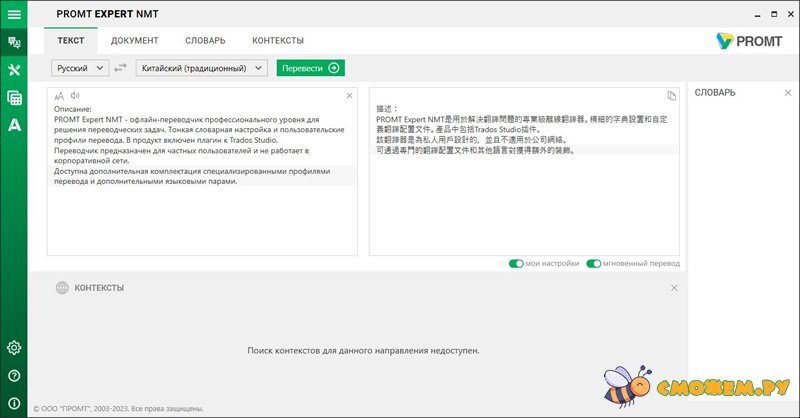This screenshot has height=418, width=800.
Task: Open the target language dropdown "Китайский (традиционный)"
Action: point(200,68)
